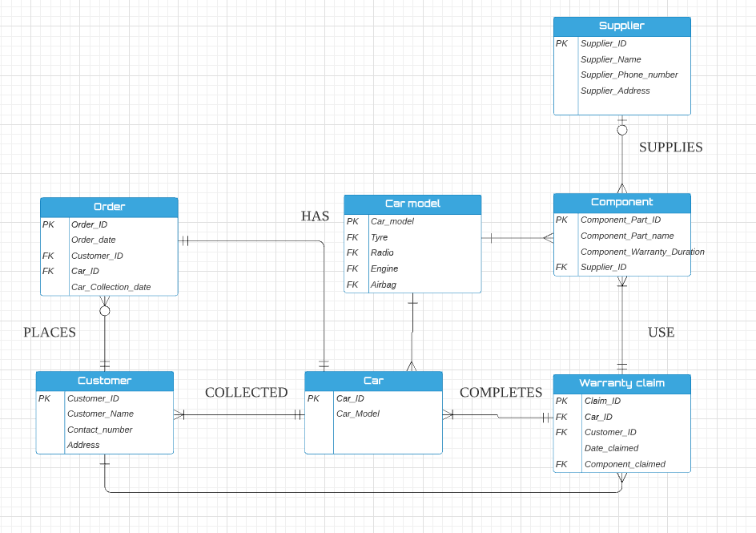Select the Warranty claim entity header
756x533 pixels.
coord(623,384)
